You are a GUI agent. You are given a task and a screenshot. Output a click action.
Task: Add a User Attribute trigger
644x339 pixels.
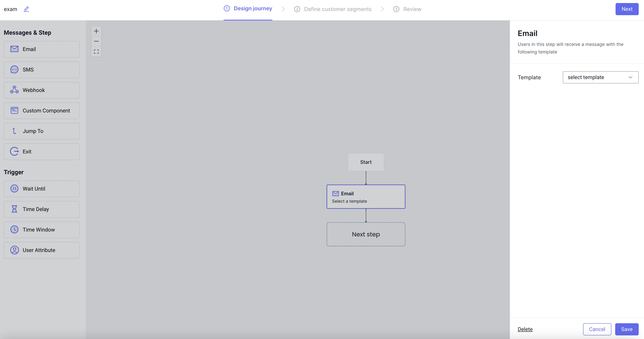click(42, 250)
